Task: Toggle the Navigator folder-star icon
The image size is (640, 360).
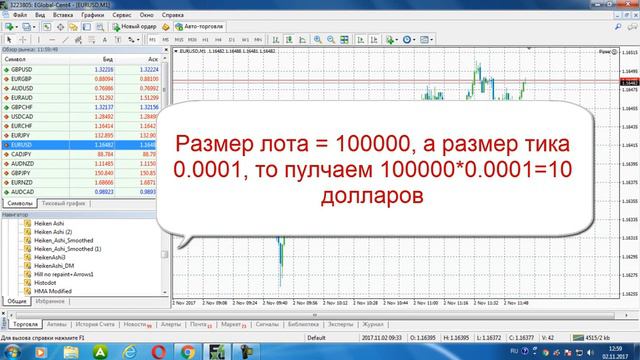Action: click(x=73, y=27)
